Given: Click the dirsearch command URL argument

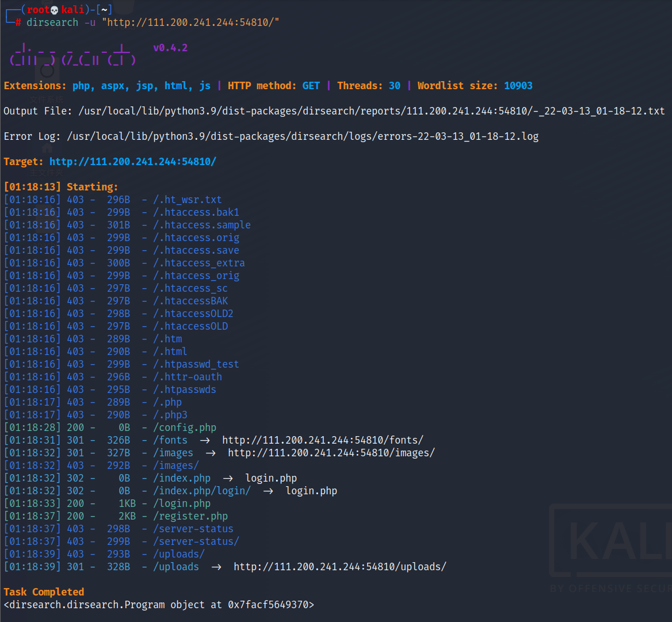Looking at the screenshot, I should (x=190, y=22).
